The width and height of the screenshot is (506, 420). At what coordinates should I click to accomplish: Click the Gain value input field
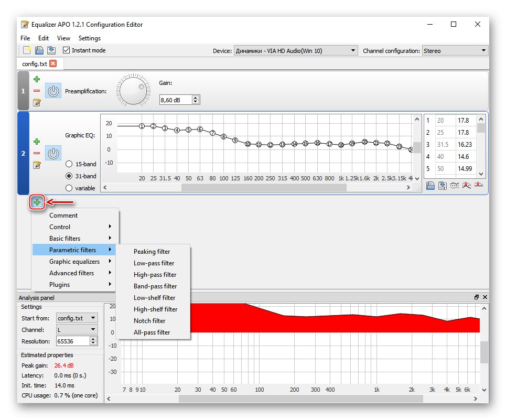175,100
